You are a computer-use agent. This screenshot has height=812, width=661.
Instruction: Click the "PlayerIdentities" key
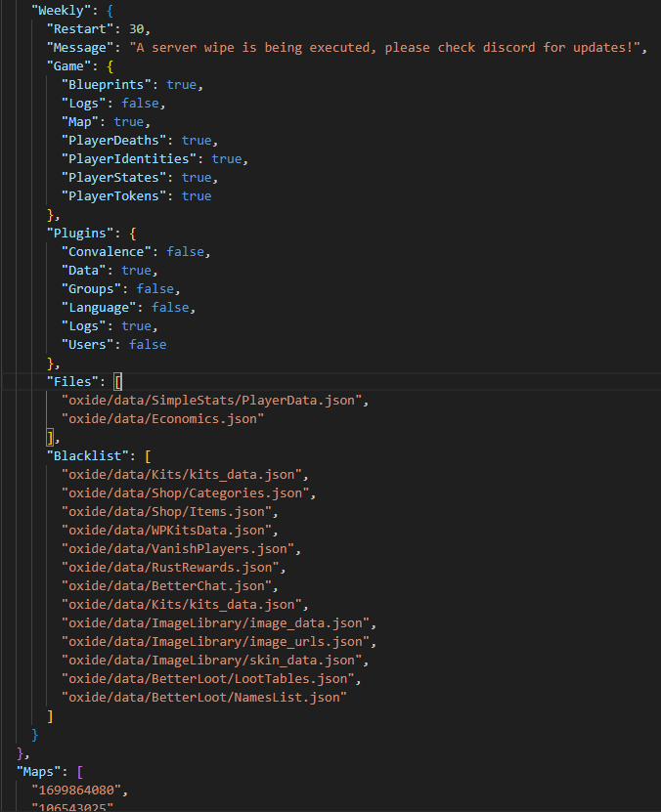(129, 159)
